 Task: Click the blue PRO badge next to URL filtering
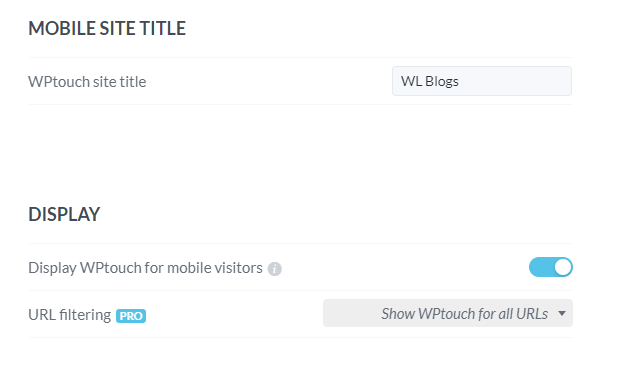[131, 316]
